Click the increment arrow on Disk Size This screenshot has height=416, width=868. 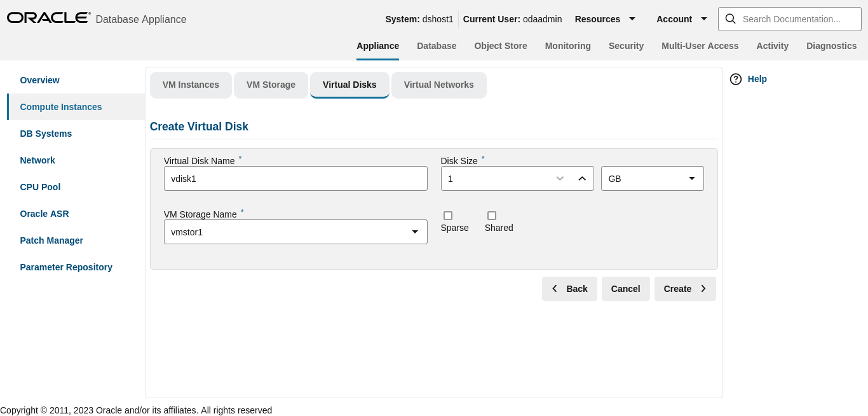[x=582, y=178]
